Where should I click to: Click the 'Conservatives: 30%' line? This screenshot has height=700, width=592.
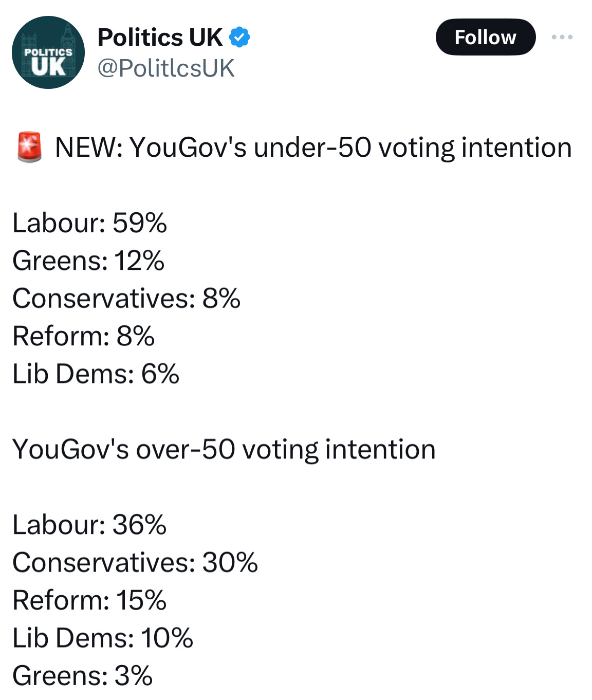coord(135,562)
